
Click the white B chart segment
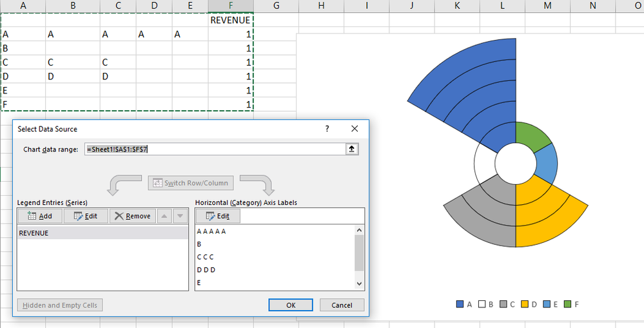(484, 164)
